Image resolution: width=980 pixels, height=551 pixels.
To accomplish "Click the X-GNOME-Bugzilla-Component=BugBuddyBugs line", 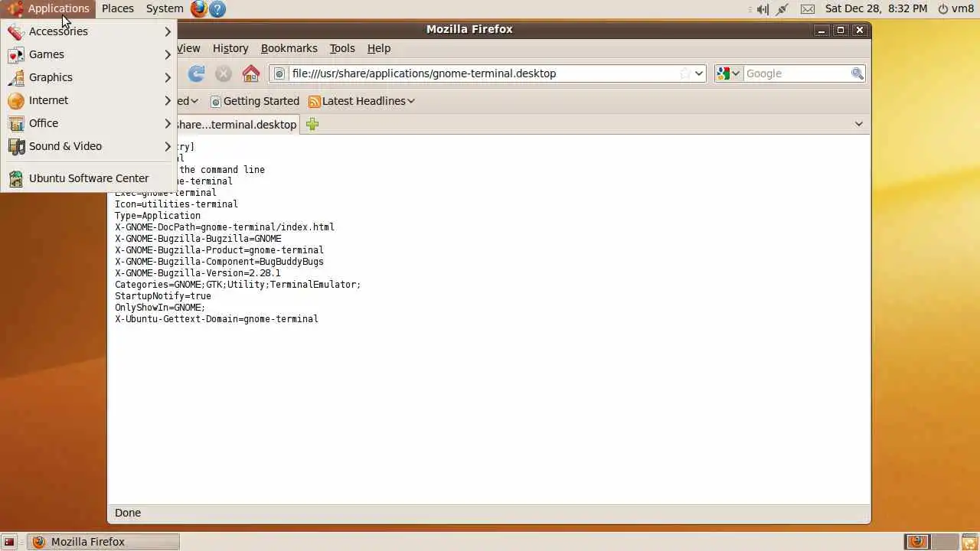I will click(219, 262).
